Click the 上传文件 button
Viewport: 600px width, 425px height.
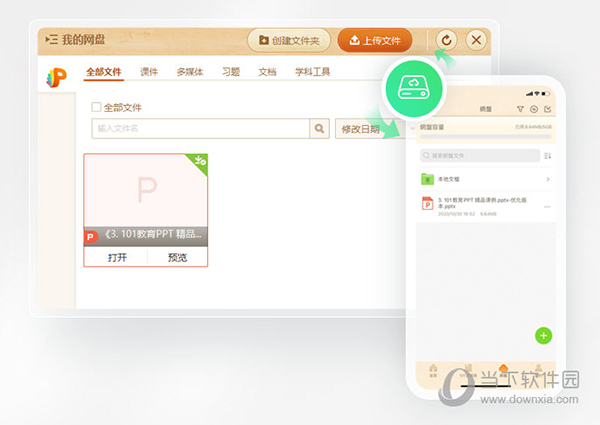pos(375,40)
